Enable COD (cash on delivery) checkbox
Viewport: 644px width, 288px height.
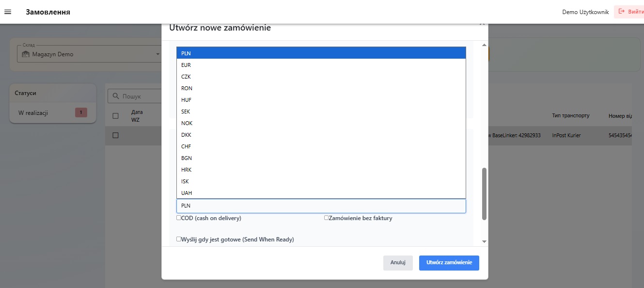pos(179,218)
